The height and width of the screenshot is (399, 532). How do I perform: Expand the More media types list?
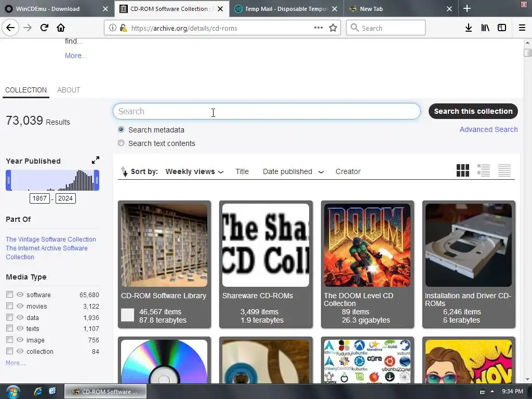coord(16,363)
